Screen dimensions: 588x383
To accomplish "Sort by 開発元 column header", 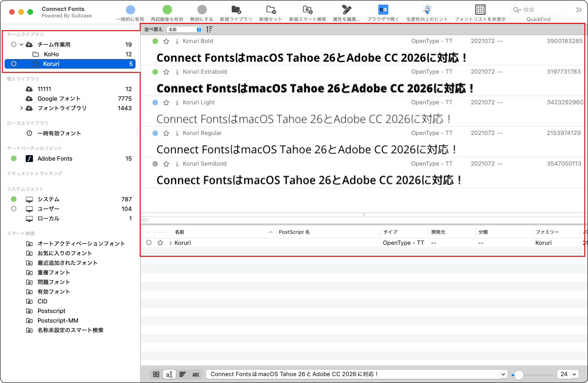I will [452, 232].
